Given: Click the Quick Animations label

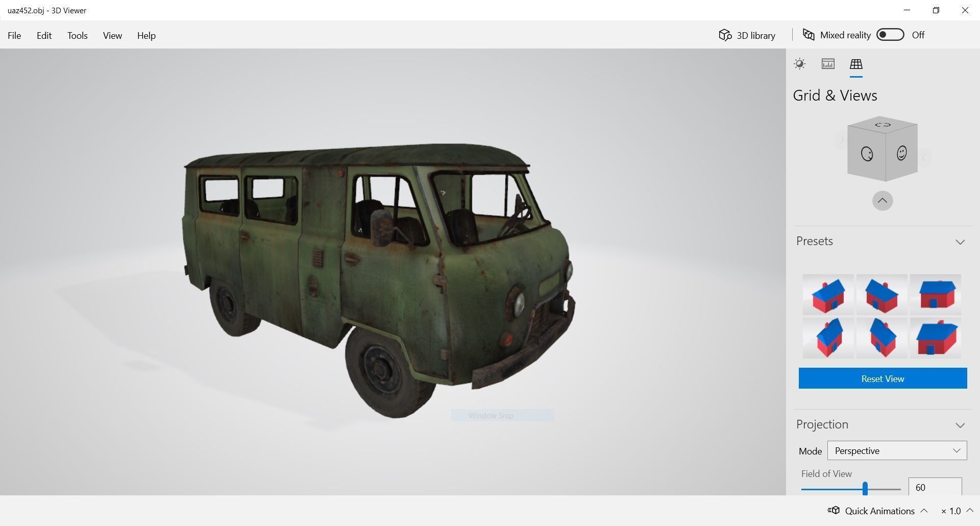Looking at the screenshot, I should (x=880, y=511).
